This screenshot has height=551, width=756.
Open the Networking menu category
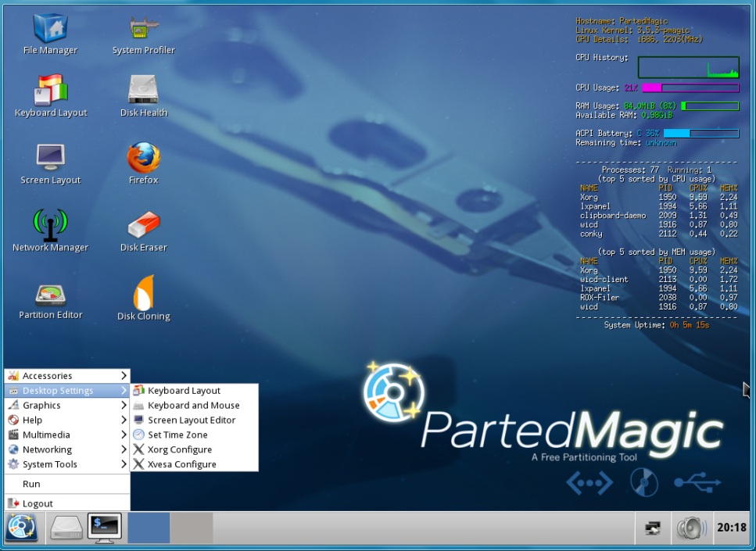click(x=67, y=449)
